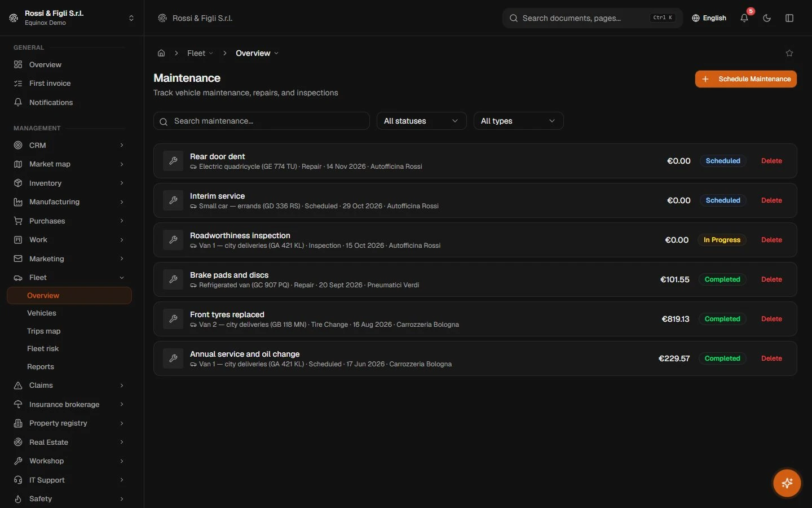Open First invoice in sidebar
Image resolution: width=812 pixels, height=508 pixels.
(50, 84)
